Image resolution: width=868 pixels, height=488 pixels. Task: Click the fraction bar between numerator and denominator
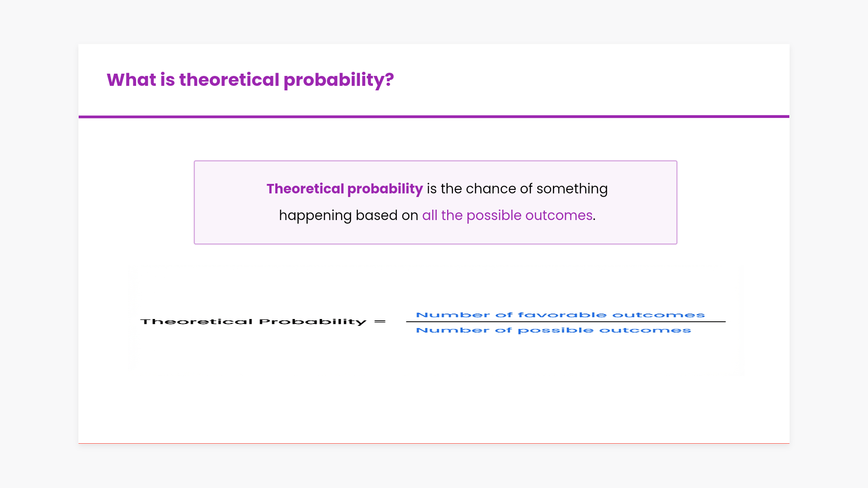point(566,322)
